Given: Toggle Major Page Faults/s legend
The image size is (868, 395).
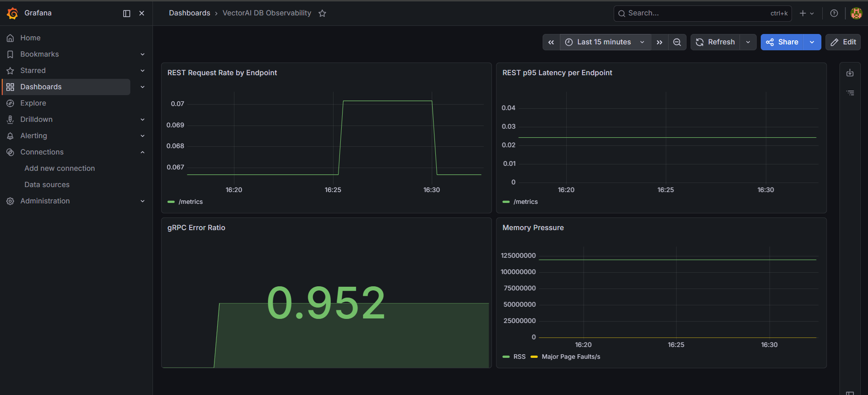Looking at the screenshot, I should click(x=571, y=357).
